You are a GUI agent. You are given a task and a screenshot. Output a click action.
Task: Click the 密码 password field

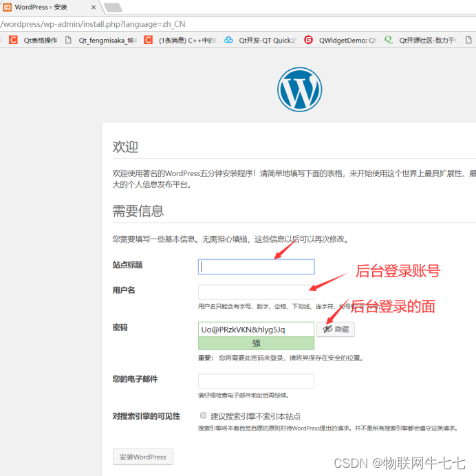(256, 329)
